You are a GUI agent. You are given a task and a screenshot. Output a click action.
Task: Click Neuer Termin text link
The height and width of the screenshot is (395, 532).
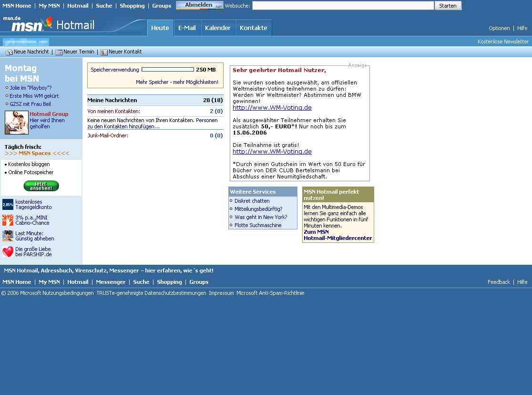(x=79, y=52)
